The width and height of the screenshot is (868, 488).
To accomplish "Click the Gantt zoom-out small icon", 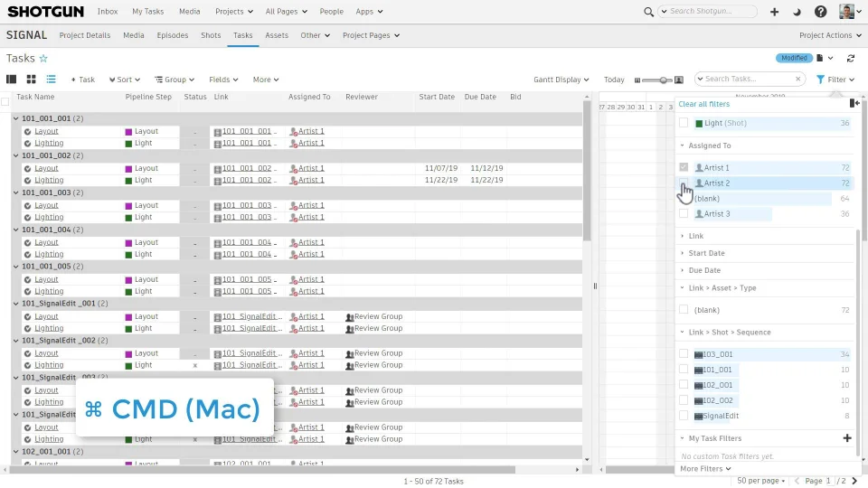I will tap(637, 80).
